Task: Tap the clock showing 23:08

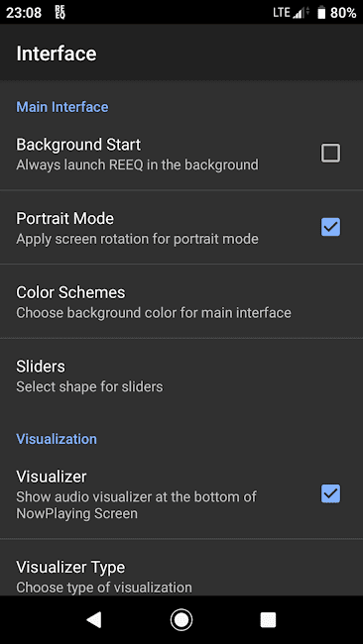Action: (24, 13)
